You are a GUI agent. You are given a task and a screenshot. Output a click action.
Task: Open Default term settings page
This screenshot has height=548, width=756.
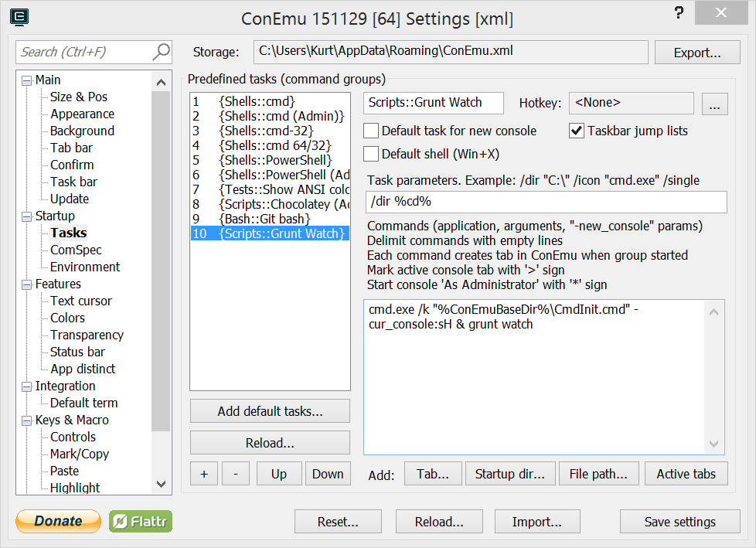pos(84,403)
